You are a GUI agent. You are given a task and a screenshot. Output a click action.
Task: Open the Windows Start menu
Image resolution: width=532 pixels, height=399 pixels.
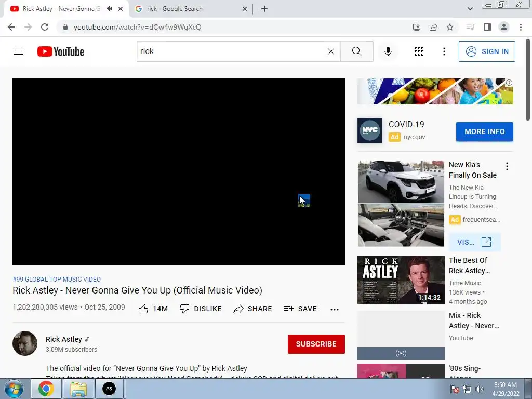pyautogui.click(x=14, y=389)
